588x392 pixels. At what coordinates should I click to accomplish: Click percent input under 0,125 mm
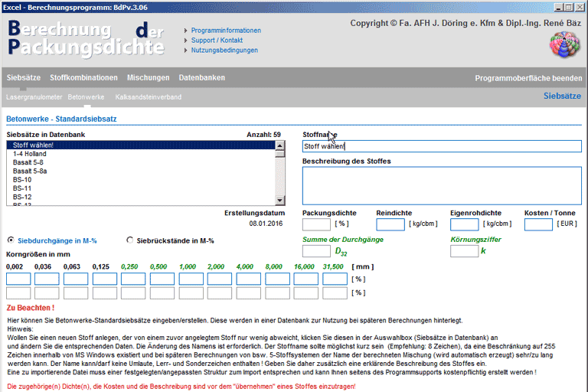click(x=105, y=279)
